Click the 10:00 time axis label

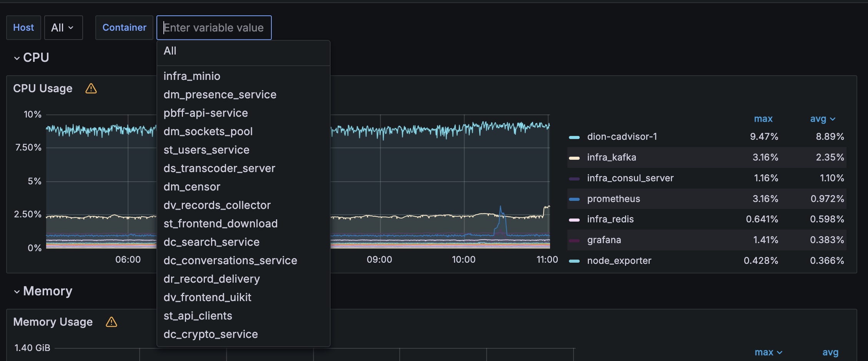(464, 260)
